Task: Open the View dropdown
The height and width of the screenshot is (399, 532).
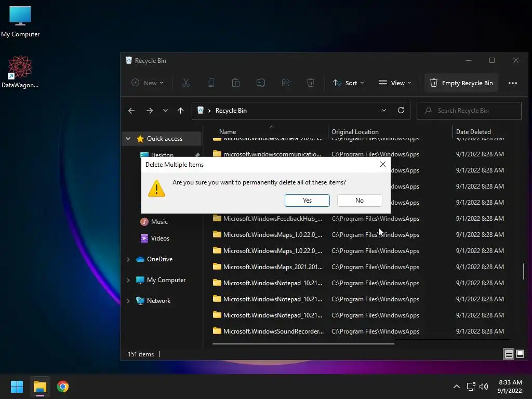Action: pos(395,83)
